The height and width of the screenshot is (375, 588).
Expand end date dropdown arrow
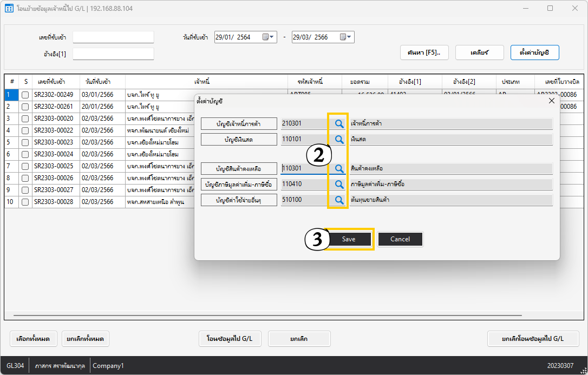coord(350,37)
